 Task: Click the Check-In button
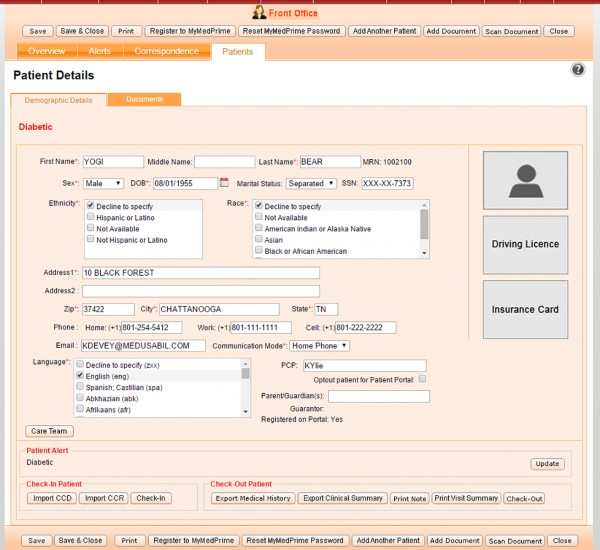pyautogui.click(x=151, y=498)
